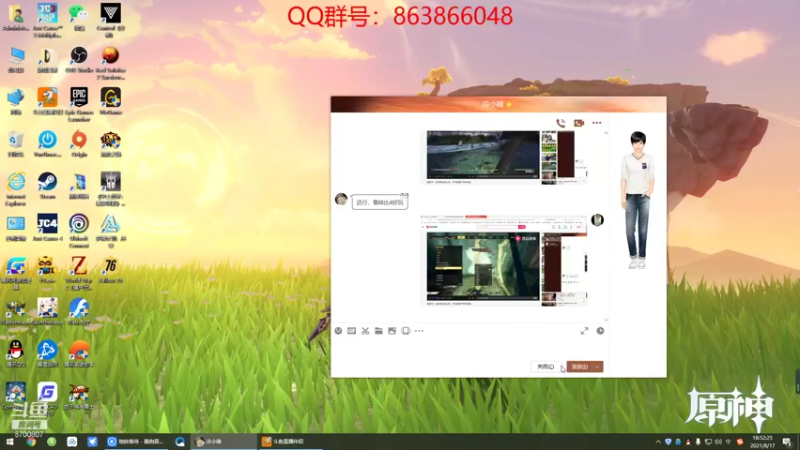
Task: Start a video call in QQ chat
Action: click(579, 123)
